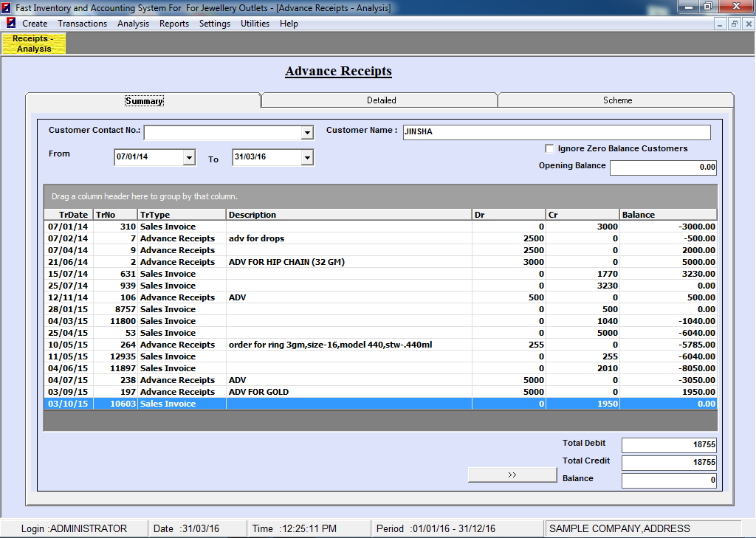Open the From date dropdown
756x538 pixels.
point(189,158)
